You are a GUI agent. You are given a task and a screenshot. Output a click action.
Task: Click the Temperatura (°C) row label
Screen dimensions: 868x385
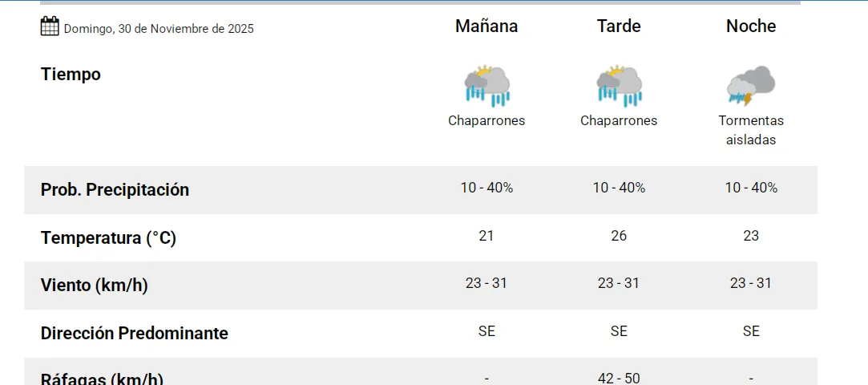[x=108, y=238]
